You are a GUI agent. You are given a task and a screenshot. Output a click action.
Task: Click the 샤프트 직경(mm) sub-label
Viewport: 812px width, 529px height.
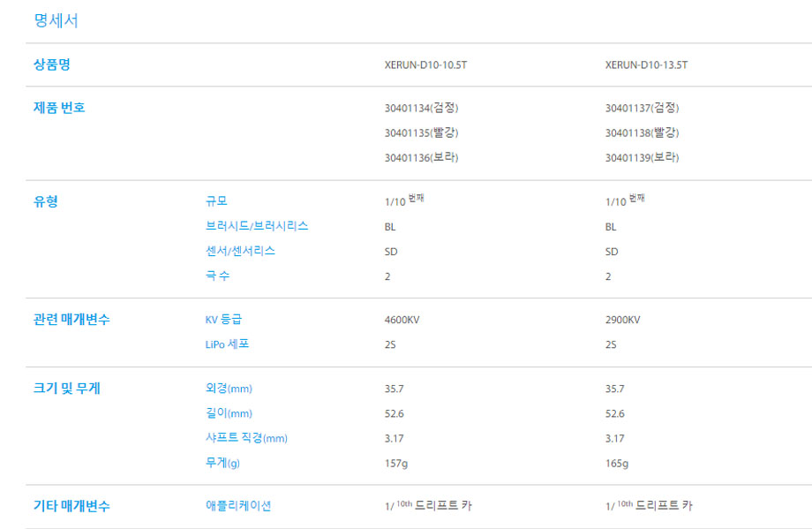click(246, 438)
